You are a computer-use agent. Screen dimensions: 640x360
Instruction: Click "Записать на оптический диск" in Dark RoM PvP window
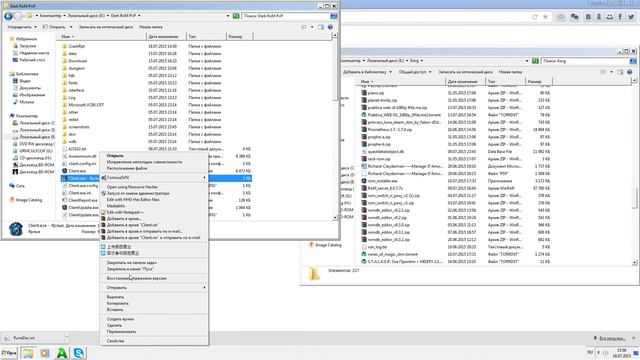(106, 27)
